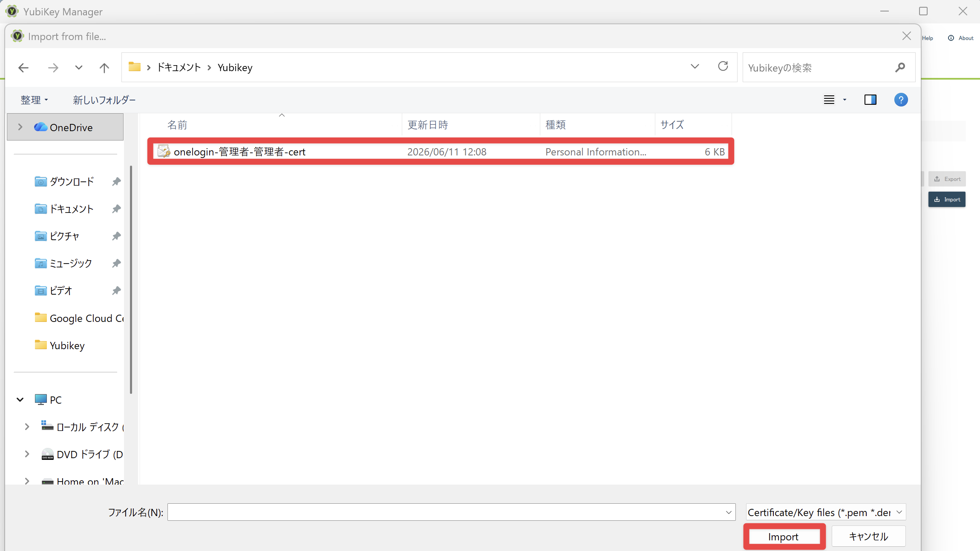The width and height of the screenshot is (980, 551).
Task: Click the pin icon beside ドキュメント
Action: click(x=116, y=209)
